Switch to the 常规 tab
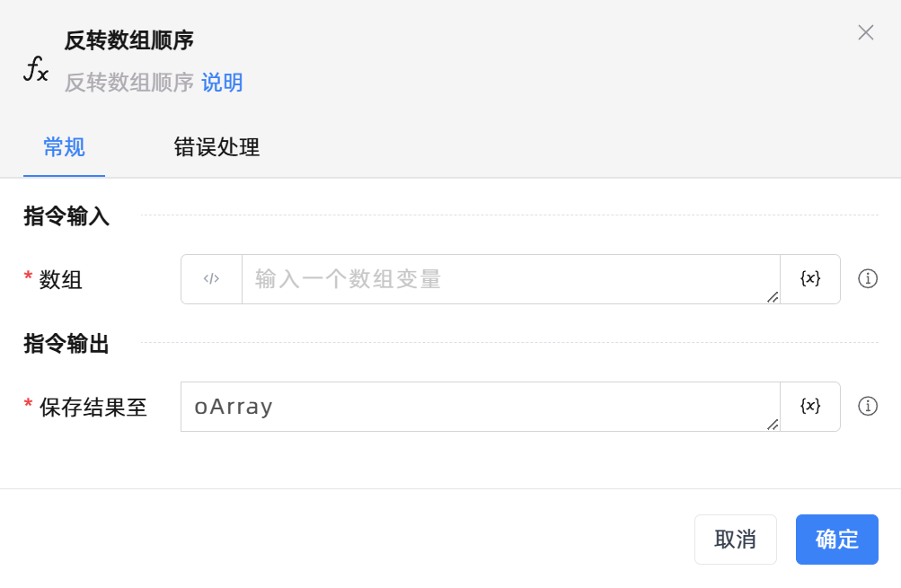Image resolution: width=901 pixels, height=588 pixels. click(64, 148)
